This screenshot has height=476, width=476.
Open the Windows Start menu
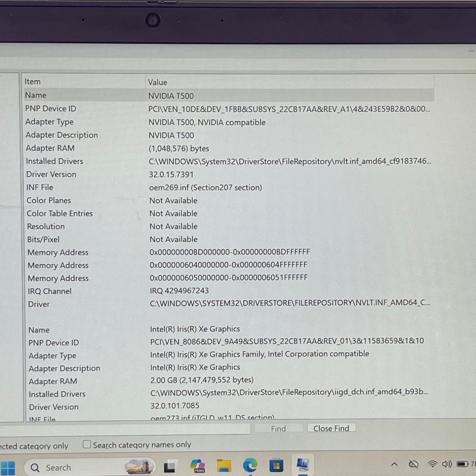8,468
